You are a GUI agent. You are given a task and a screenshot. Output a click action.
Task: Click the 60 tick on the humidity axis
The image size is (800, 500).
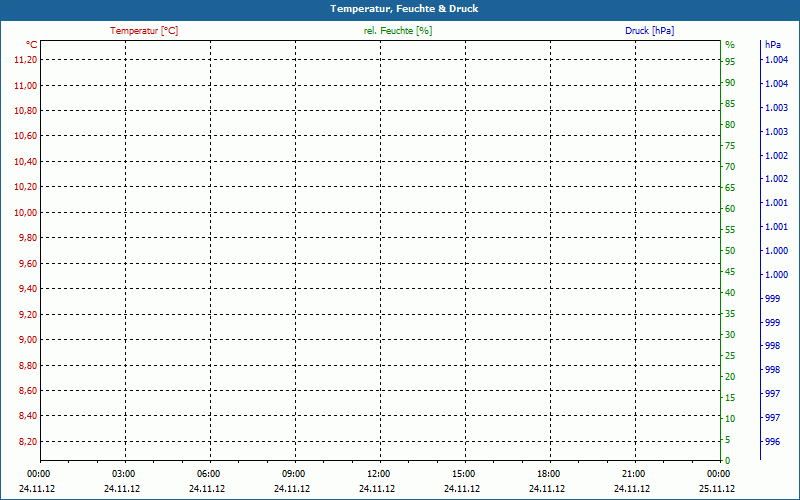tap(730, 209)
